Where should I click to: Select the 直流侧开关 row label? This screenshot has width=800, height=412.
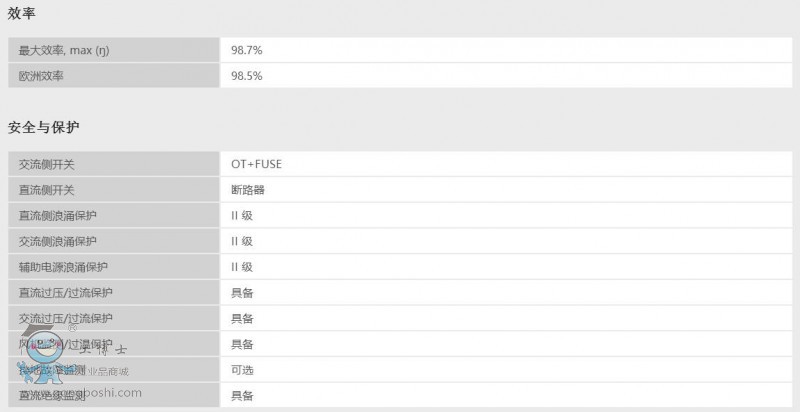114,190
